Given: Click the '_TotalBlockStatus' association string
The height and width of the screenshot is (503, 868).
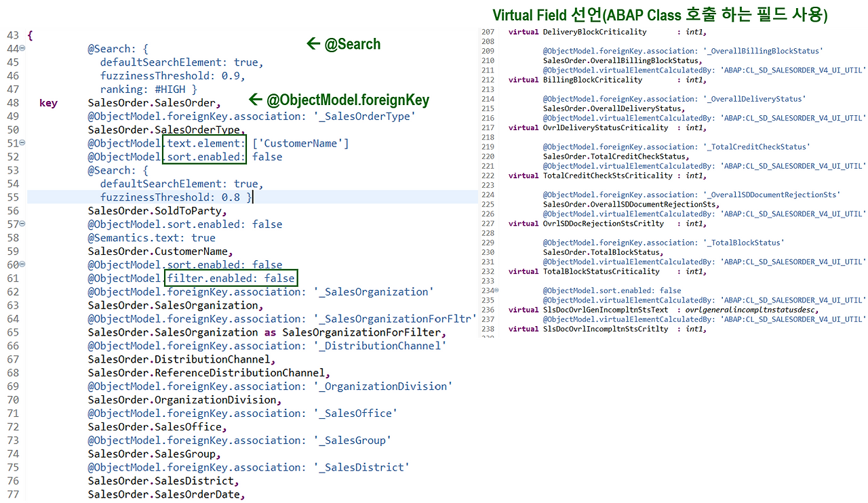Looking at the screenshot, I should [x=745, y=243].
